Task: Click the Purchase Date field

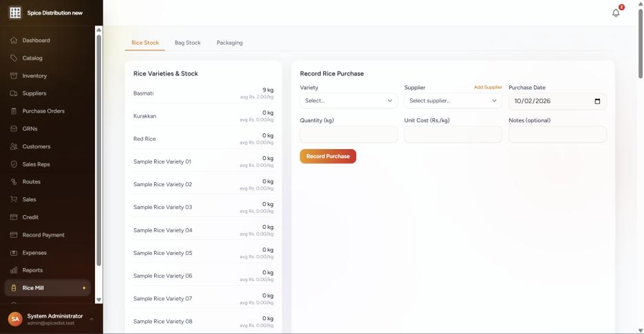Action: click(557, 101)
